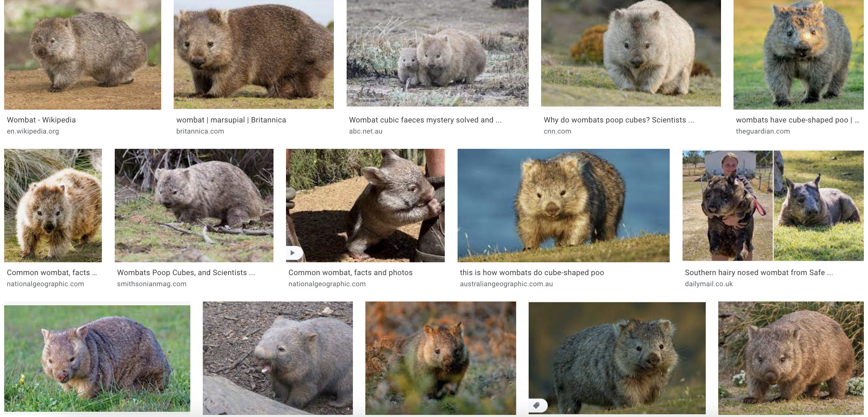The height and width of the screenshot is (417, 868).
Task: Click the dailymail.co.uk source link
Action: [x=709, y=284]
